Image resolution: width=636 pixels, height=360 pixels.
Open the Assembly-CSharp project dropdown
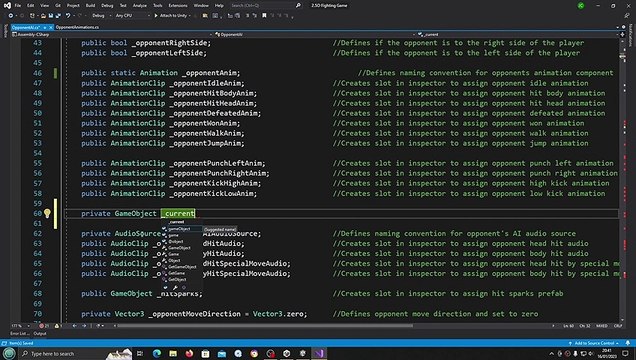tap(112, 34)
